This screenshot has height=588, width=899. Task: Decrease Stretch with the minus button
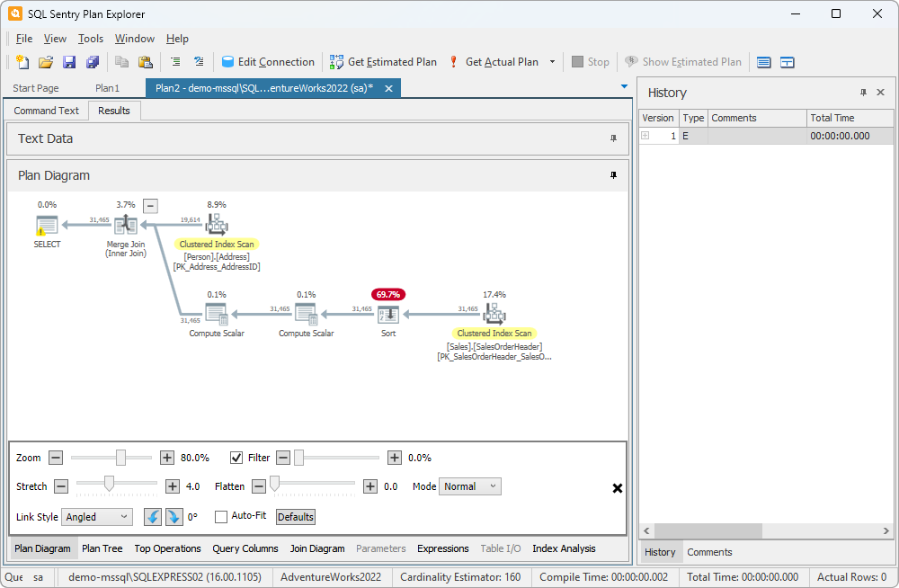click(61, 486)
